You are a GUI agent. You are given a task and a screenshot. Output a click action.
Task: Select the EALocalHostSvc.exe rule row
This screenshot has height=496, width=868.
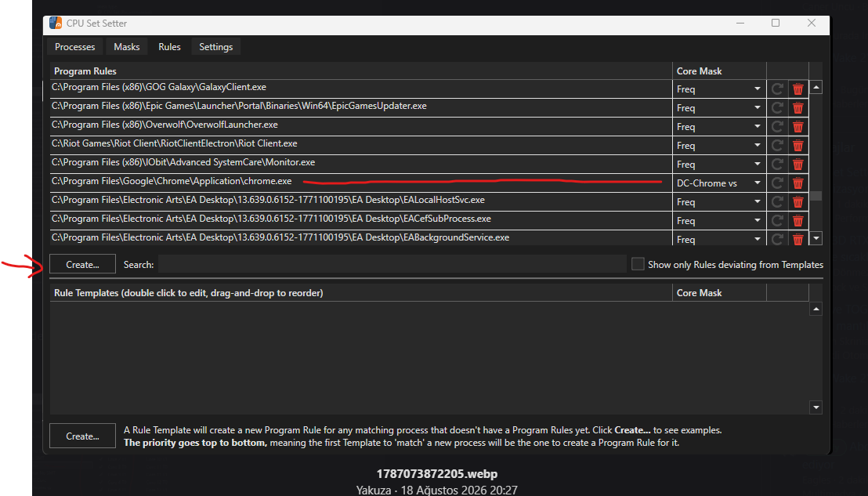tap(361, 201)
